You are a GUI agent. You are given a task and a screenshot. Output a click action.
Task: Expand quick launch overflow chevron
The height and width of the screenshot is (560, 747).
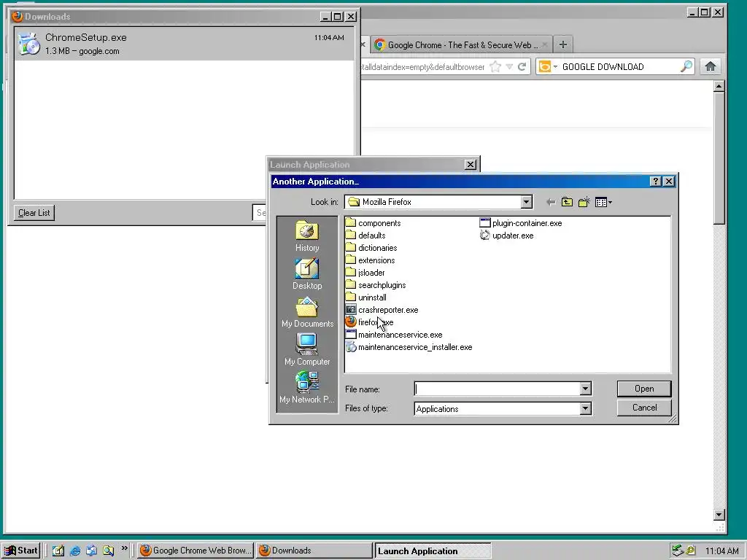124,548
